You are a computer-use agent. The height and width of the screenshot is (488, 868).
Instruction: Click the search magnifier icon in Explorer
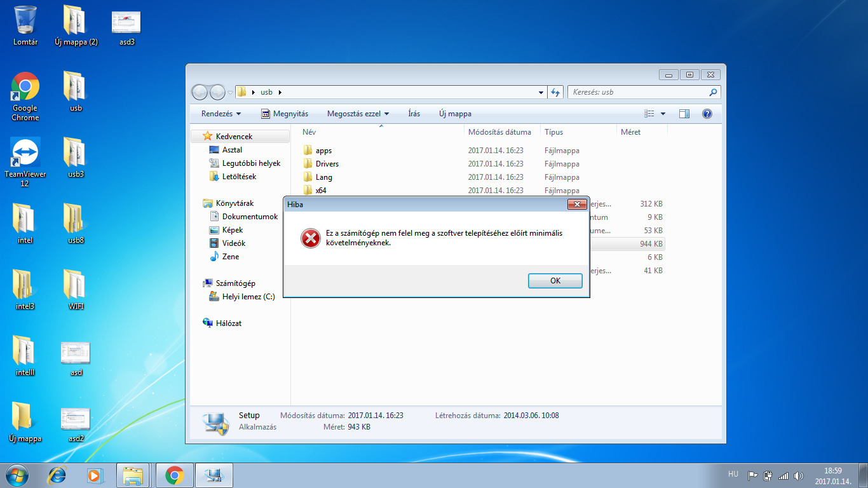[x=713, y=92]
